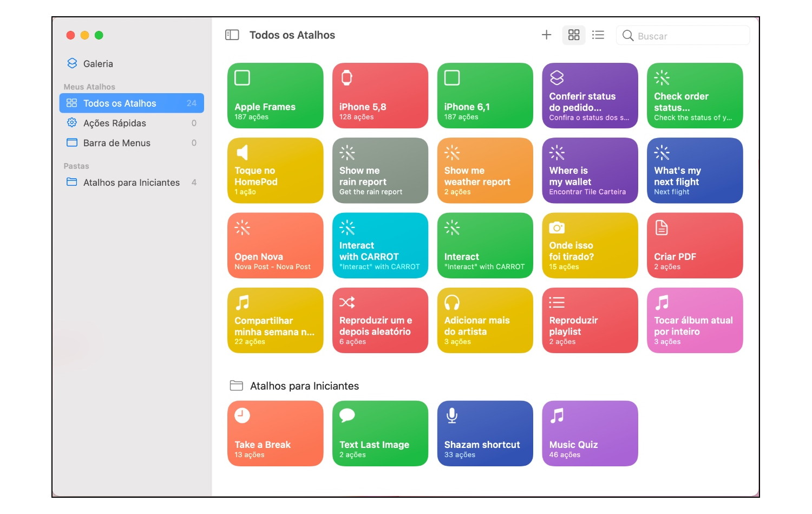
Task: Open Show me rain report shortcut
Action: pos(380,171)
